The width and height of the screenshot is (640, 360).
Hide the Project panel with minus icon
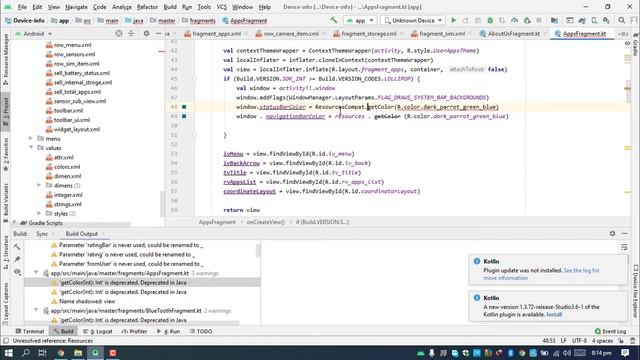[159, 33]
